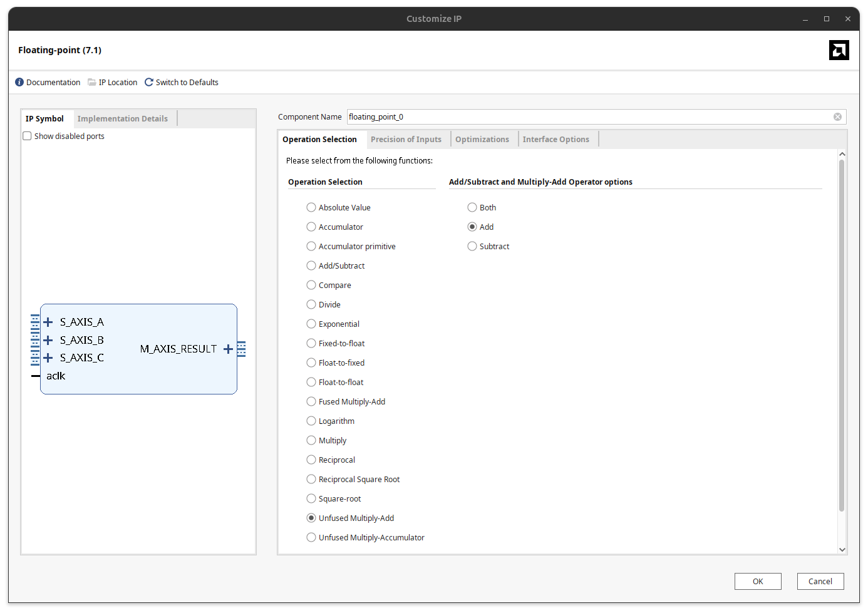Select the Reciprocal Square Root operation
The width and height of the screenshot is (868, 613).
311,479
